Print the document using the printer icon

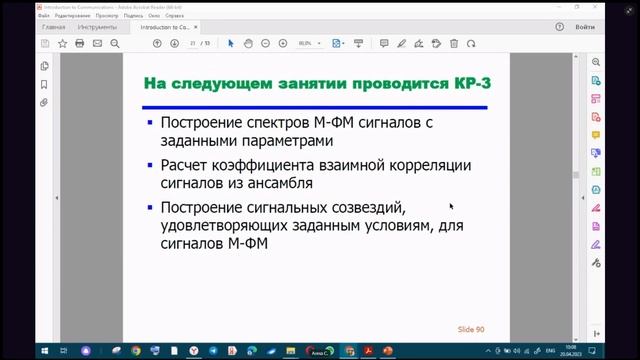pyautogui.click(x=80, y=43)
